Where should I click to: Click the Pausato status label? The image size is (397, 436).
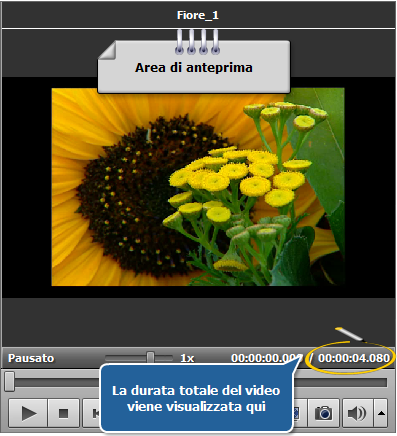point(31,358)
